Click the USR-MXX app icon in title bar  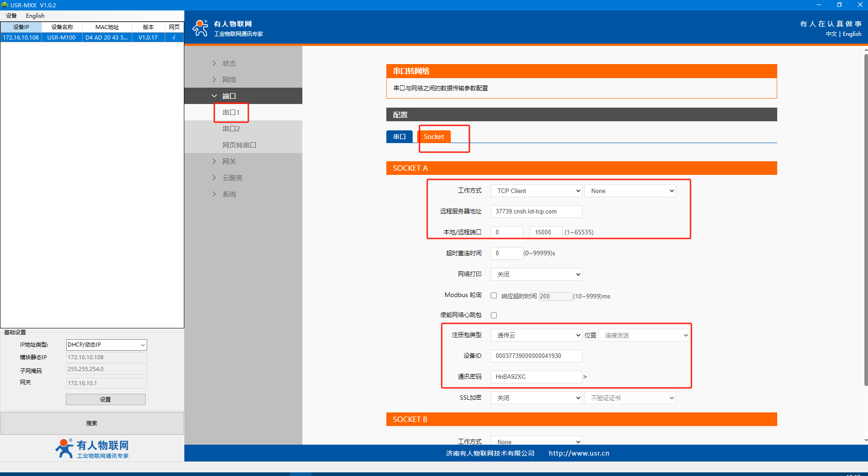[5, 5]
